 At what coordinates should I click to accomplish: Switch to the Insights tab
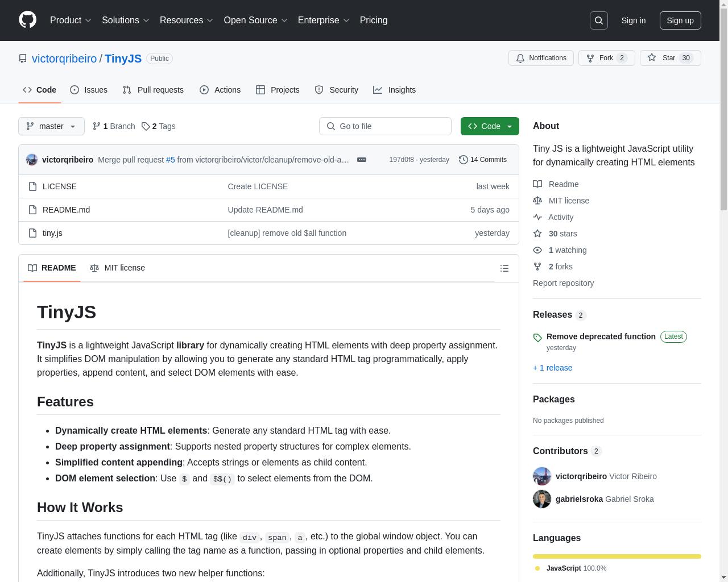point(395,90)
